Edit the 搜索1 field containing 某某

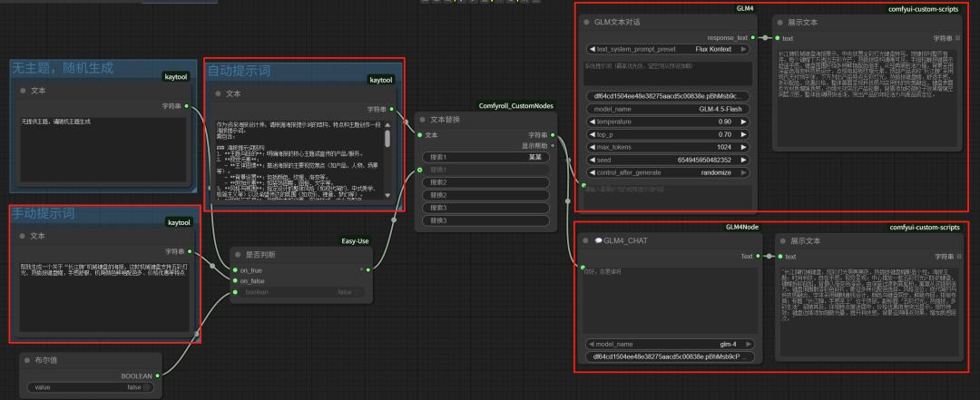[485, 157]
